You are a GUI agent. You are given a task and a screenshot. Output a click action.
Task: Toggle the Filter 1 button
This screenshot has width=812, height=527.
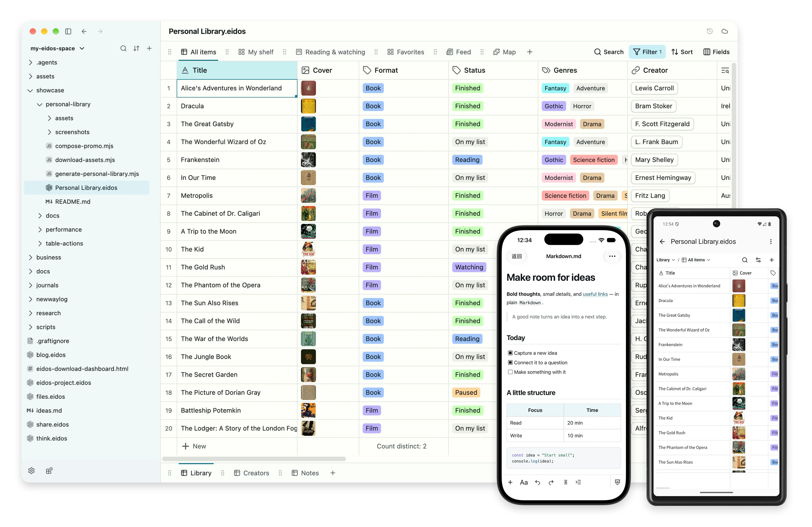(647, 52)
